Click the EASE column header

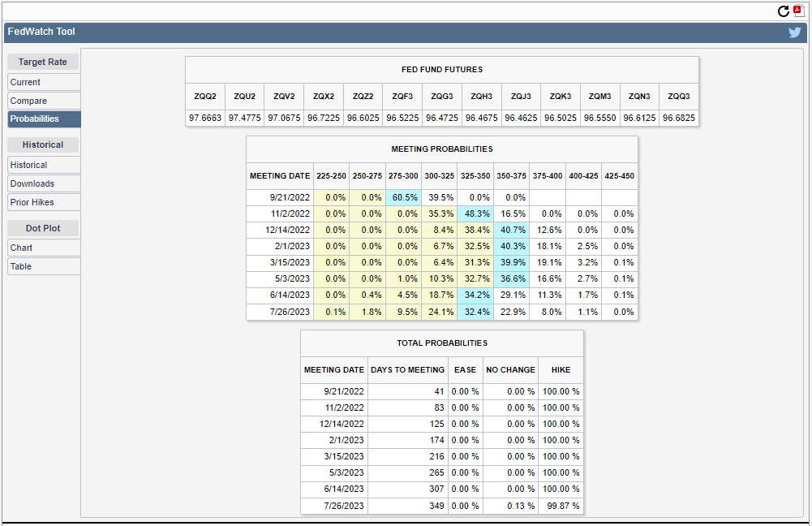[x=465, y=370]
